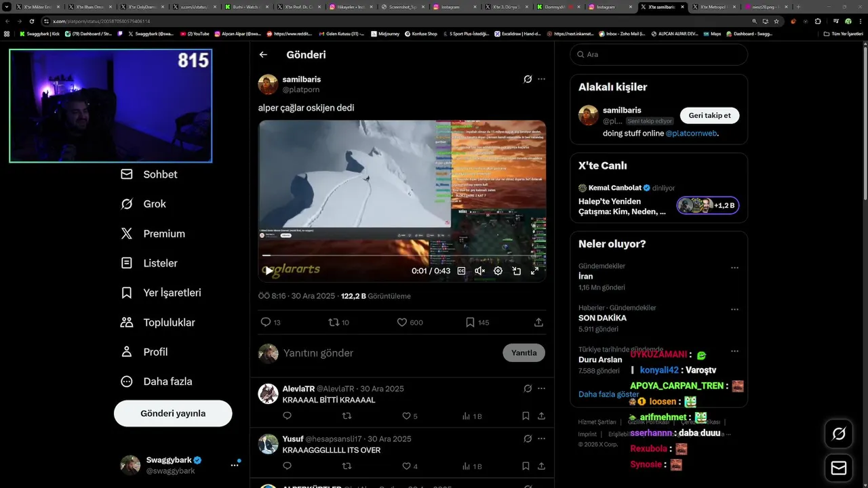
Task: Go back with the Gönderi arrow
Action: [x=263, y=55]
